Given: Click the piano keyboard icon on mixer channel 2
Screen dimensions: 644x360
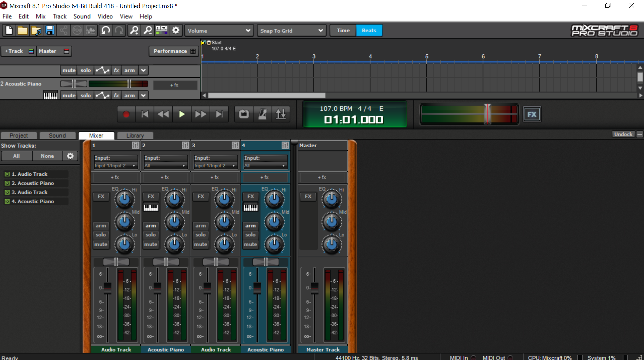Looking at the screenshot, I should pos(151,207).
